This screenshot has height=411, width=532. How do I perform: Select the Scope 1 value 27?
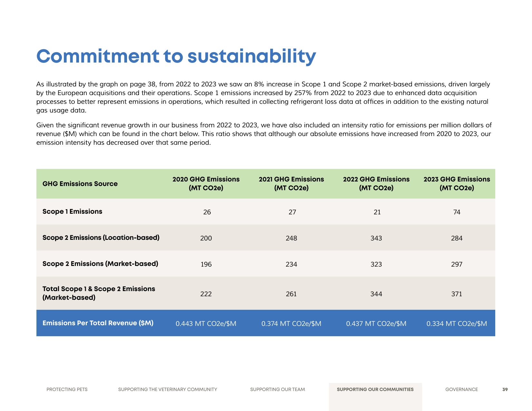(x=292, y=212)
